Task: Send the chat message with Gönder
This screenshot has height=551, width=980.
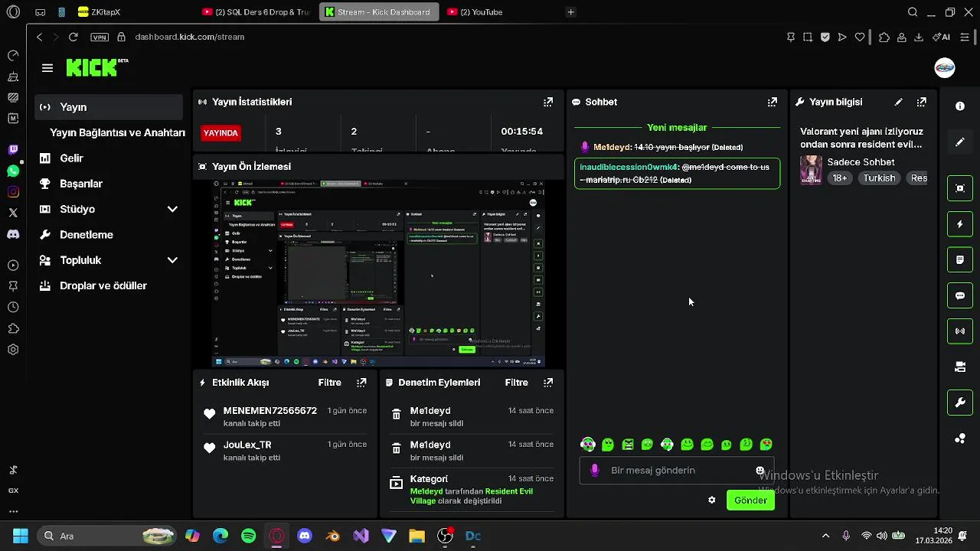Action: (750, 500)
